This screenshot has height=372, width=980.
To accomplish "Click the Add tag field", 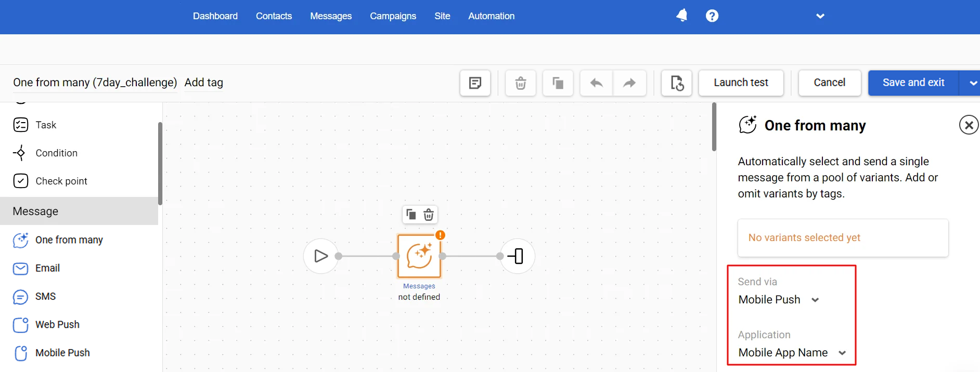I will (x=204, y=83).
